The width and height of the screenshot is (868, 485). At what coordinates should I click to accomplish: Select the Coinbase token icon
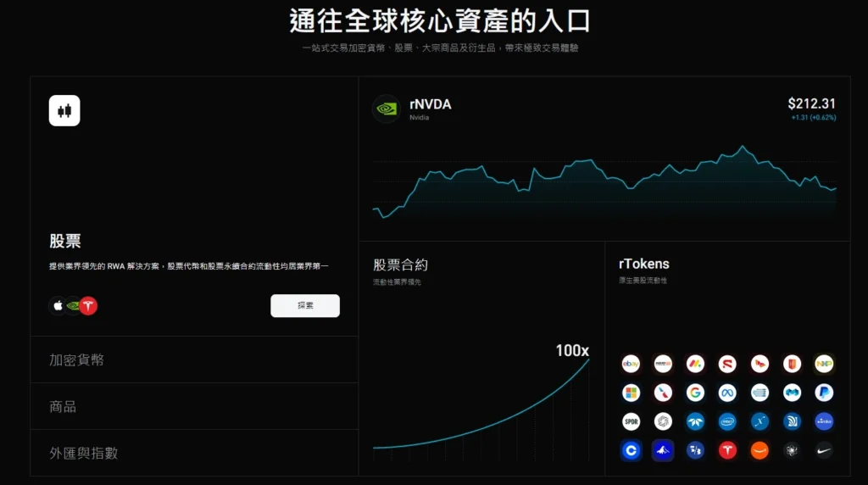[x=631, y=450]
